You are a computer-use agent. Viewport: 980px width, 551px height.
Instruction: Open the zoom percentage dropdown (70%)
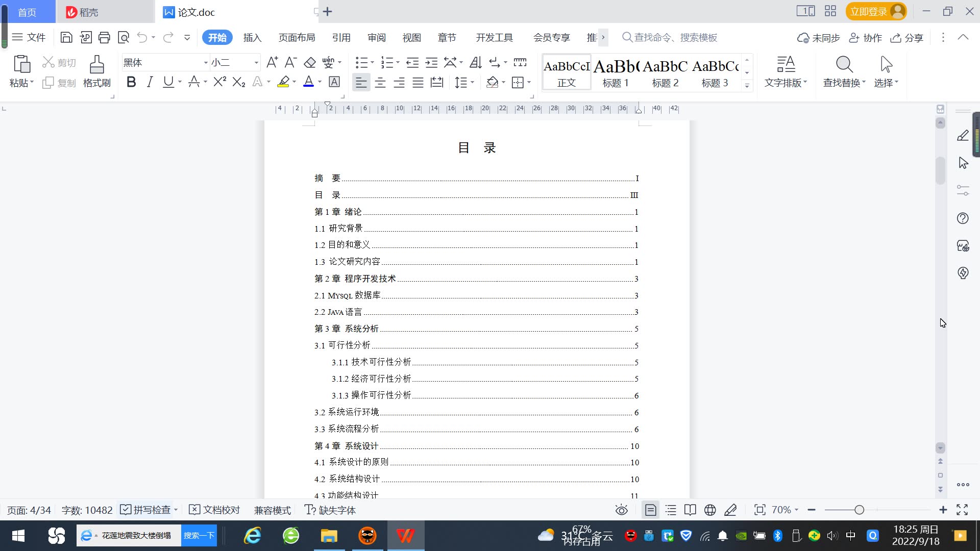click(x=785, y=510)
